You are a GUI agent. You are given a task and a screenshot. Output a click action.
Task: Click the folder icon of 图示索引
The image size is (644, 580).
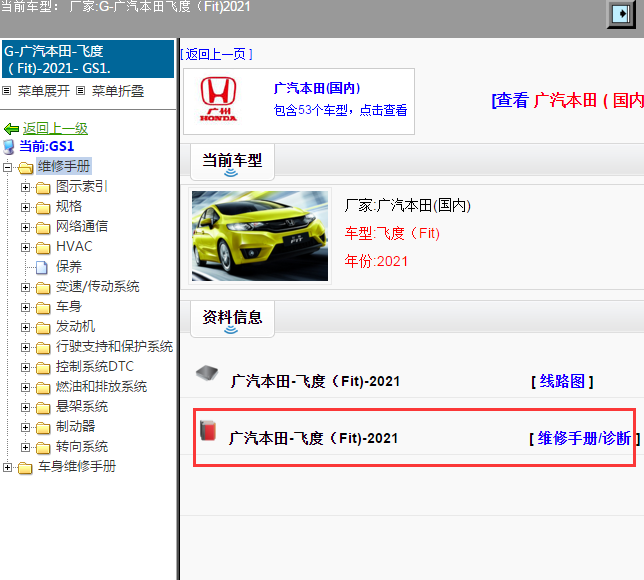pyautogui.click(x=43, y=188)
